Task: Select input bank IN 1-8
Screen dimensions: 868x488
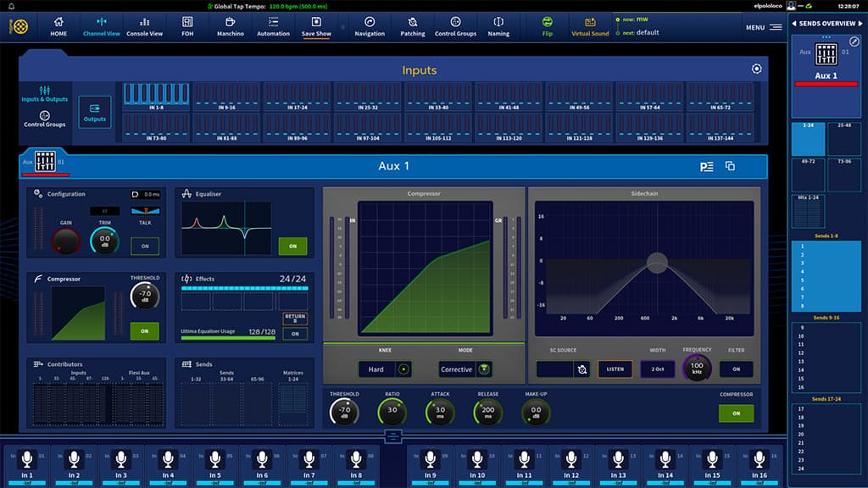Action: click(x=156, y=97)
